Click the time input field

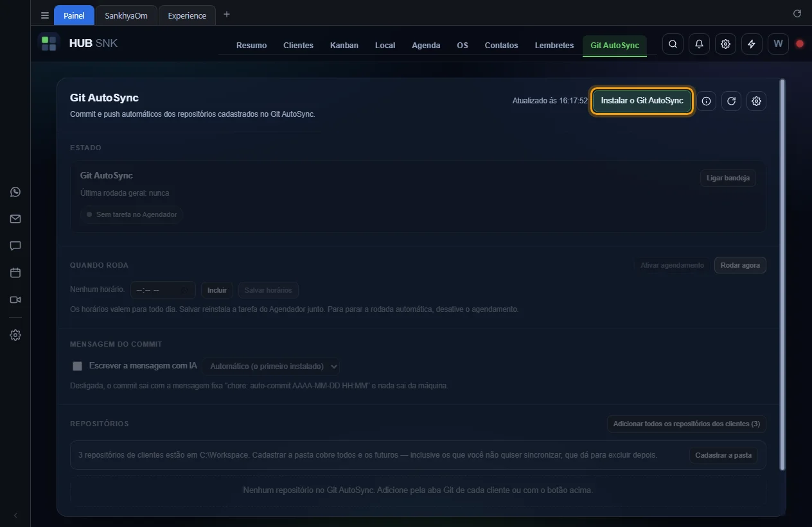(x=163, y=290)
